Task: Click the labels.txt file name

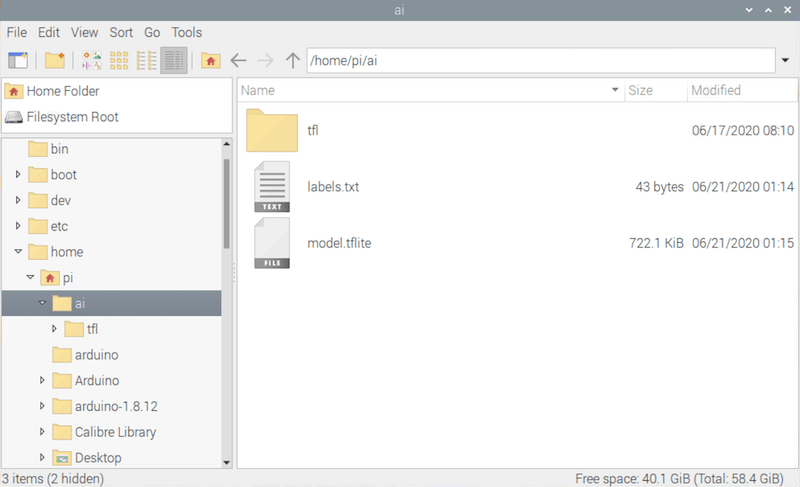Action: [333, 187]
